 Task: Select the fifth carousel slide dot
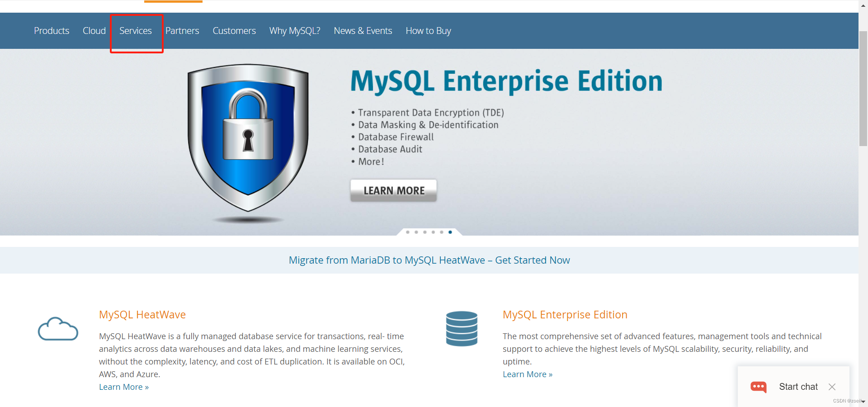442,232
